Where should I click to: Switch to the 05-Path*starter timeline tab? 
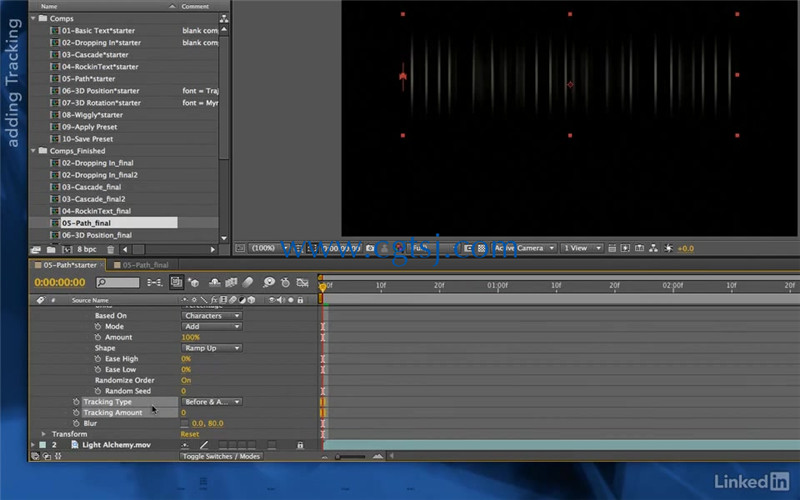(x=67, y=265)
